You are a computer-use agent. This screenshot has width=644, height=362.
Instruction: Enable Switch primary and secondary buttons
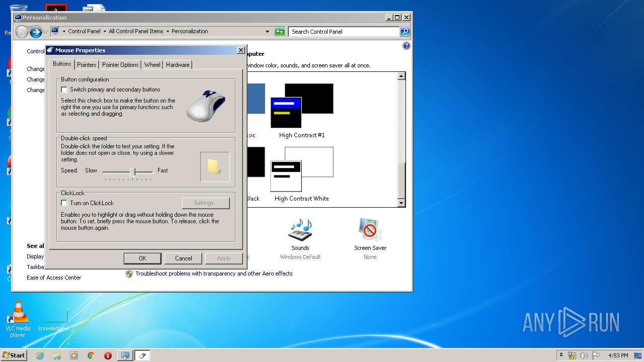pos(64,89)
